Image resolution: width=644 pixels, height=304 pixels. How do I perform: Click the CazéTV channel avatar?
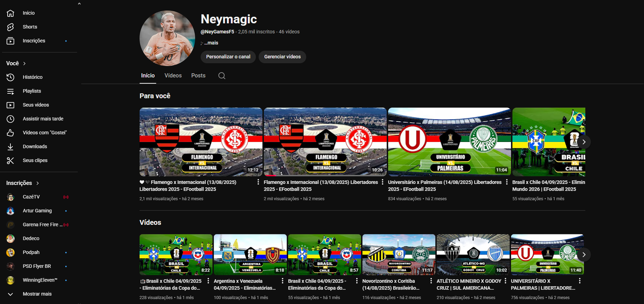10,197
